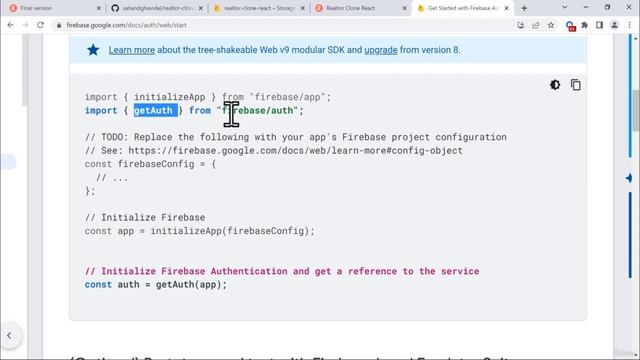The height and width of the screenshot is (360, 640).
Task: Click the site lock icon in address bar
Action: (59, 25)
